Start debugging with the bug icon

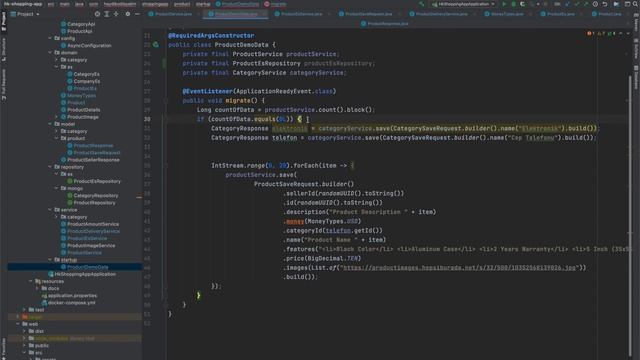(x=513, y=4)
